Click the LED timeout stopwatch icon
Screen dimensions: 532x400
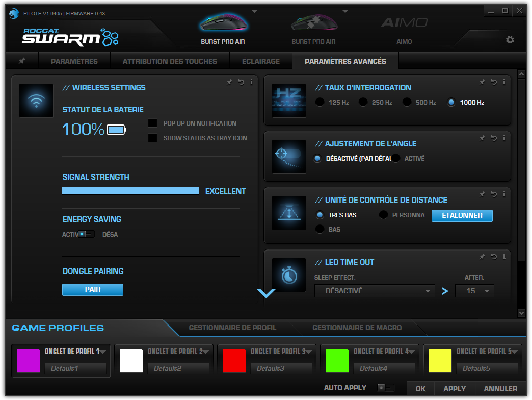click(289, 275)
